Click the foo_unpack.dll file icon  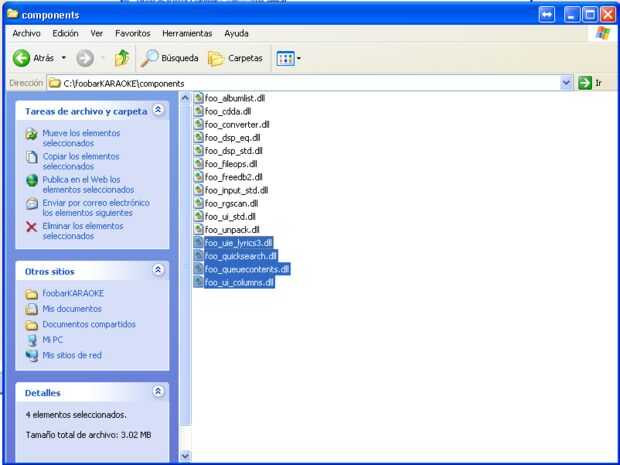[198, 229]
